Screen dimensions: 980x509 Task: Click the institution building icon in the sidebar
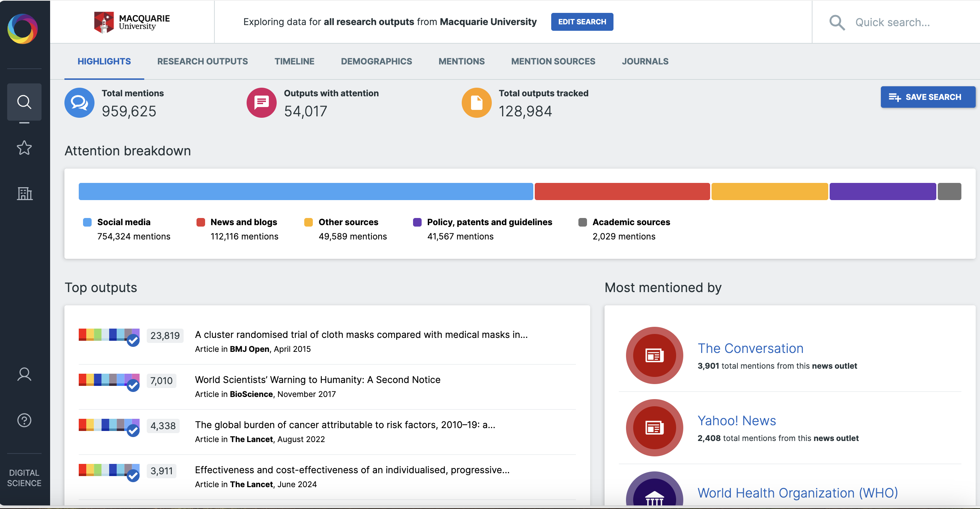coord(24,194)
